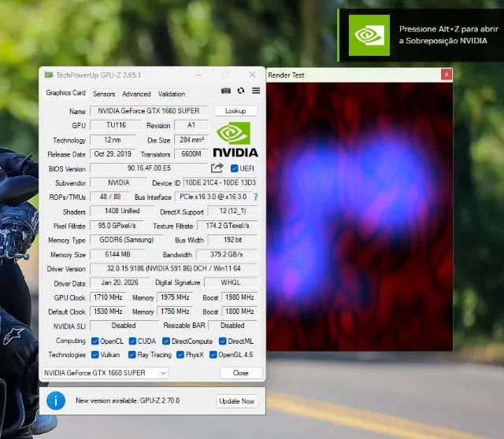
Task: Click the GDDR6 (Samsung) memory type
Action: coord(126,240)
